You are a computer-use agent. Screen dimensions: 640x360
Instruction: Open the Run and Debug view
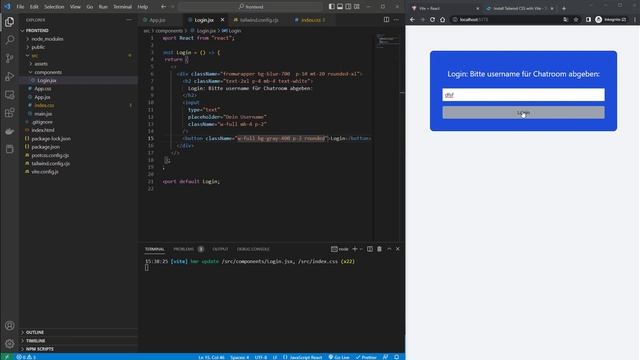click(9, 76)
